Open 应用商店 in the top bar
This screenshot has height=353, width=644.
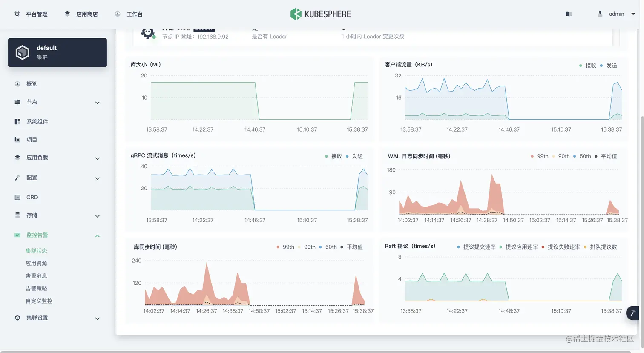(87, 14)
